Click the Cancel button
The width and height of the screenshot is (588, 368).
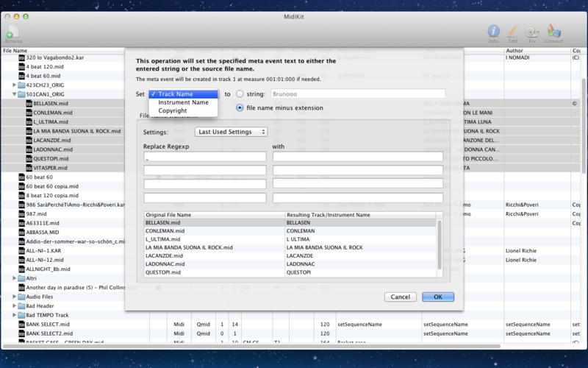click(x=400, y=297)
